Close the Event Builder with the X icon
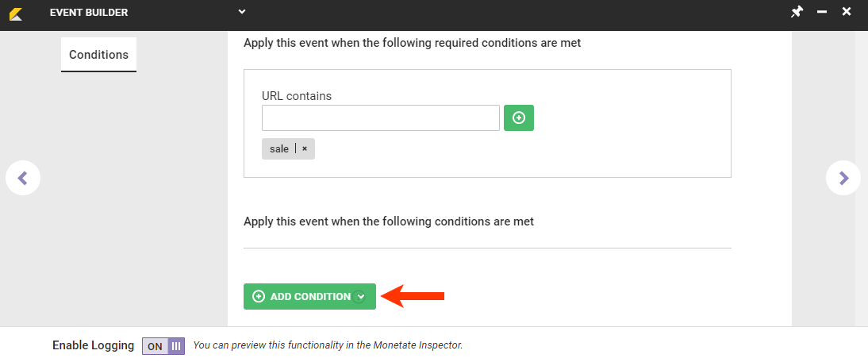Image resolution: width=868 pixels, height=362 pixels. pyautogui.click(x=847, y=12)
